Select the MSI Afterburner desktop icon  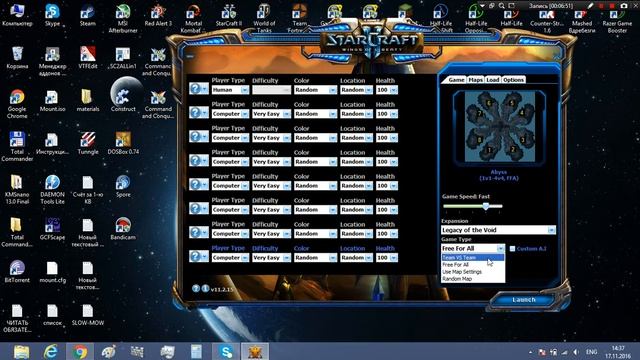(x=123, y=19)
